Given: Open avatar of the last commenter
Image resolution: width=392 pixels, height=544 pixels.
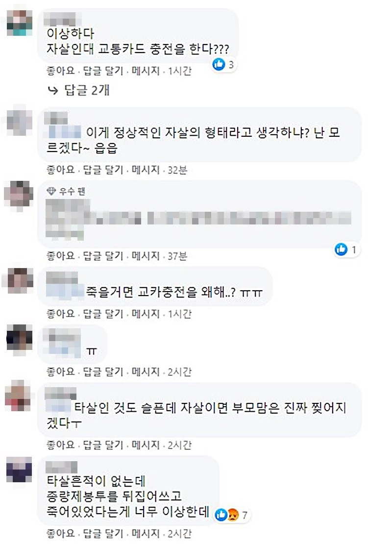Looking at the screenshot, I should (x=19, y=470).
